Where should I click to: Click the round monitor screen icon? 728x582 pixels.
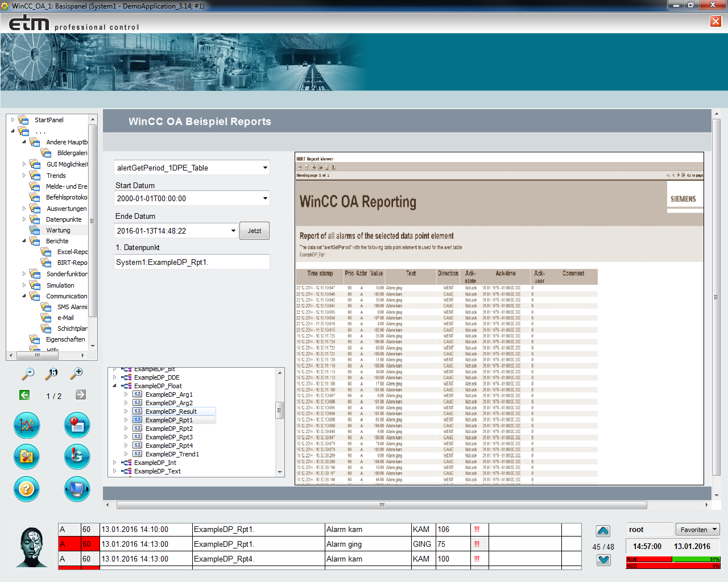click(x=77, y=489)
